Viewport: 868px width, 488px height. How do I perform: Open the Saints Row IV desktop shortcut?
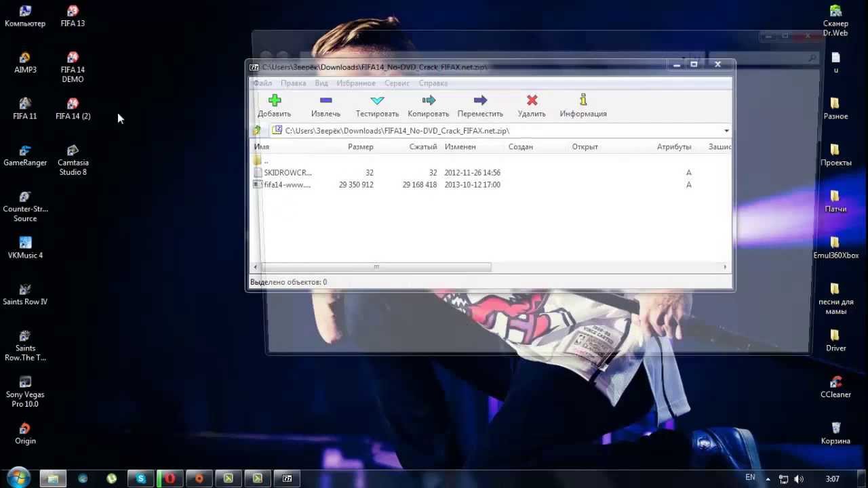coord(25,294)
